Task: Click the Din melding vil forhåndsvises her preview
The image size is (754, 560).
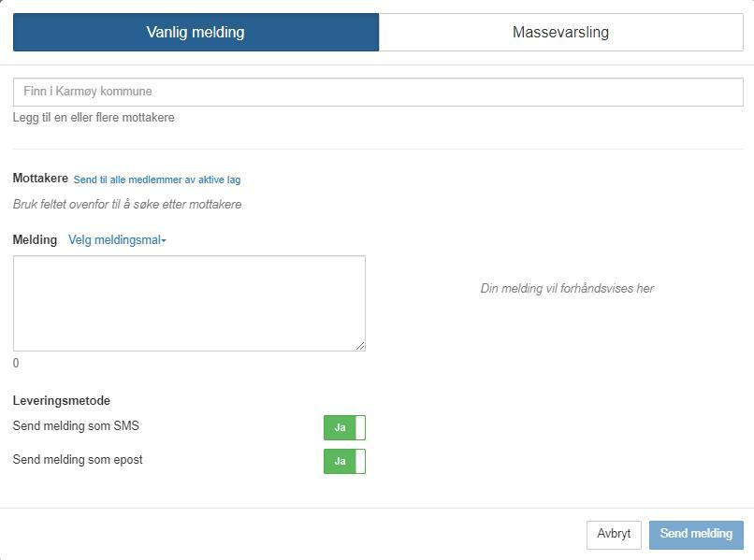Action: 567,288
